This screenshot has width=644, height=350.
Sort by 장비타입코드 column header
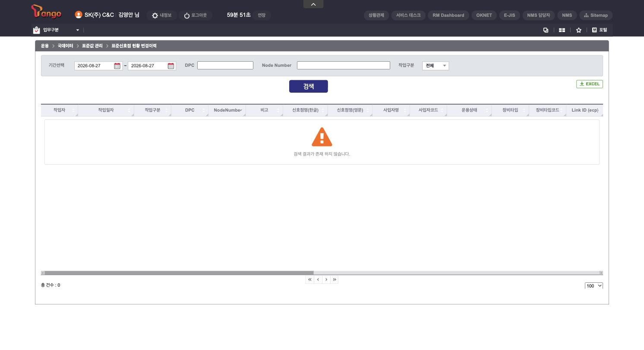click(547, 110)
